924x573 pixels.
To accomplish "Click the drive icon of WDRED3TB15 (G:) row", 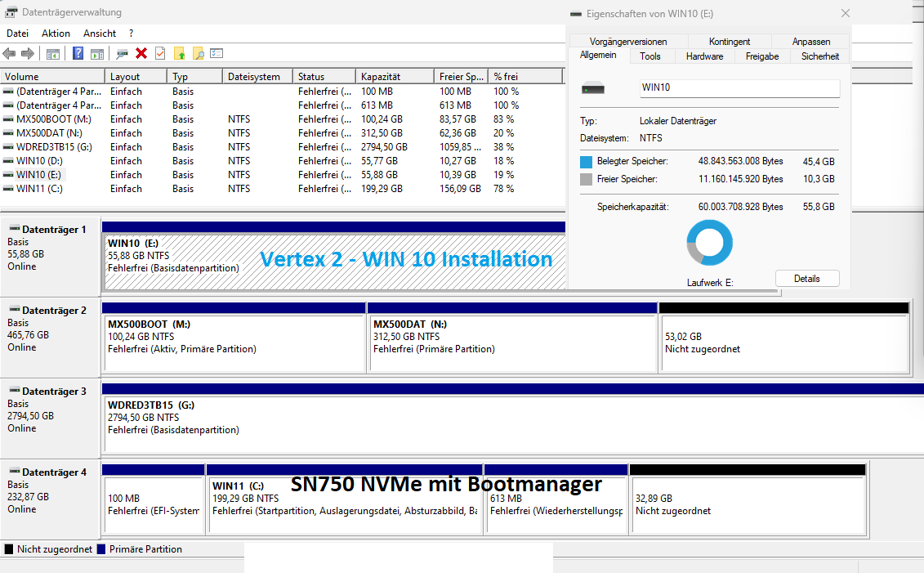I will (8, 147).
